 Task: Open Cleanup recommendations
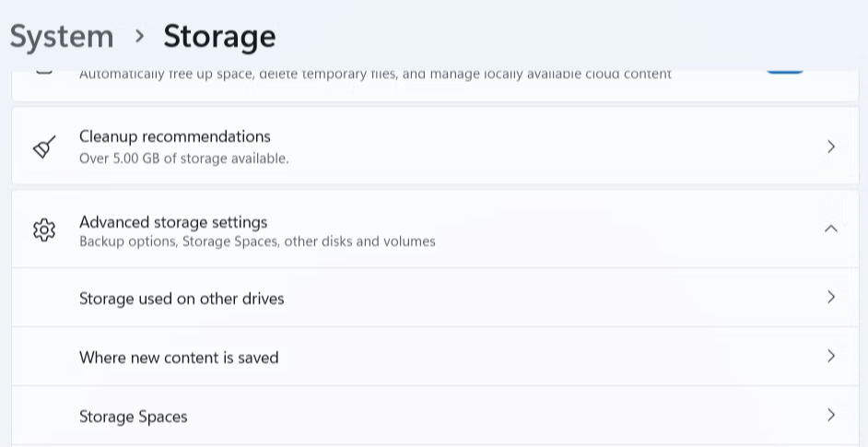175,137
